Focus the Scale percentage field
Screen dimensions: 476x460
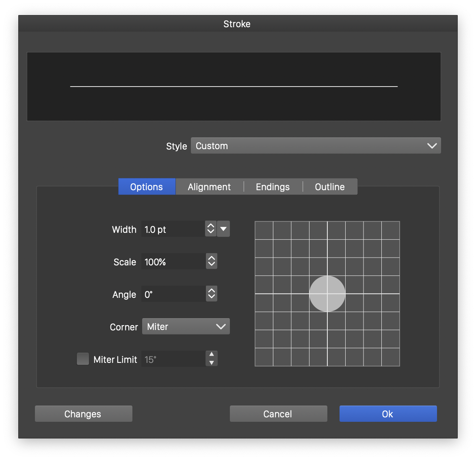coord(173,261)
